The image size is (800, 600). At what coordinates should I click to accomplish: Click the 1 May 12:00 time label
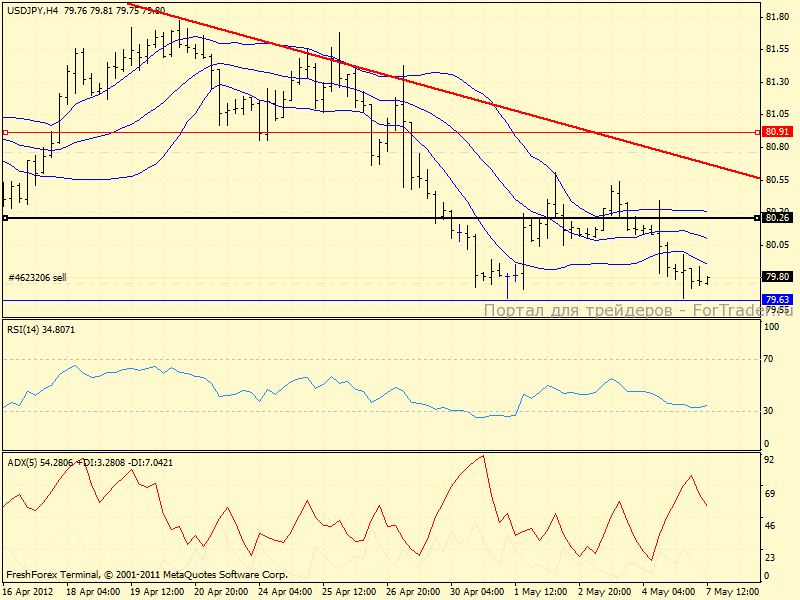point(541,592)
